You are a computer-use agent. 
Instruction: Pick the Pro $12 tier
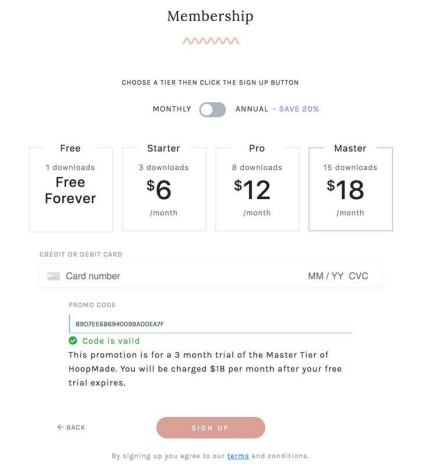pos(257,189)
